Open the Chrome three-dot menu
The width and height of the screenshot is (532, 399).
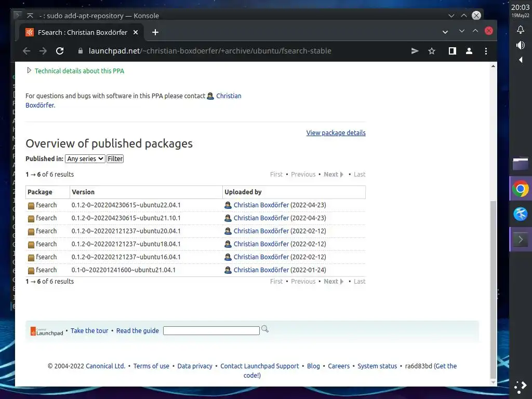click(x=486, y=51)
